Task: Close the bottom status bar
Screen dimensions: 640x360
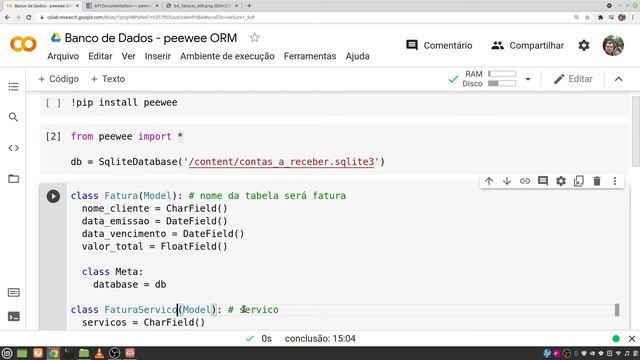Action: click(632, 339)
